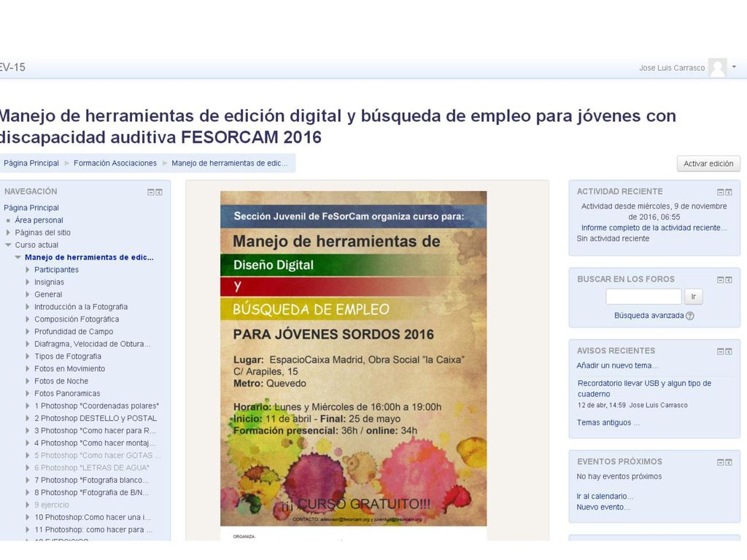Open the course name breadcrumb link
The image size is (747, 560).
[x=230, y=163]
